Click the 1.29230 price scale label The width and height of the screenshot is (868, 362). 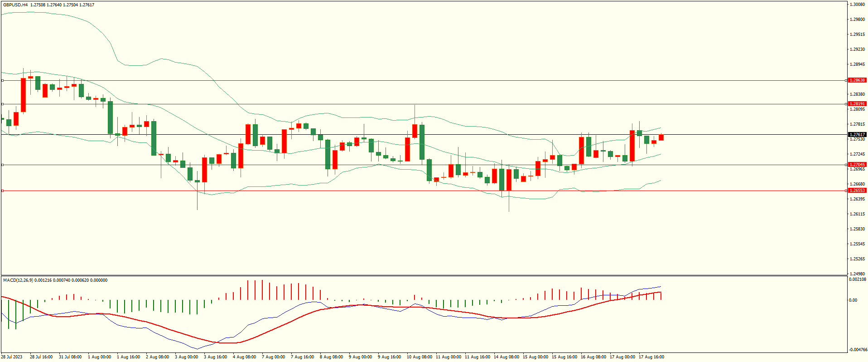858,49
